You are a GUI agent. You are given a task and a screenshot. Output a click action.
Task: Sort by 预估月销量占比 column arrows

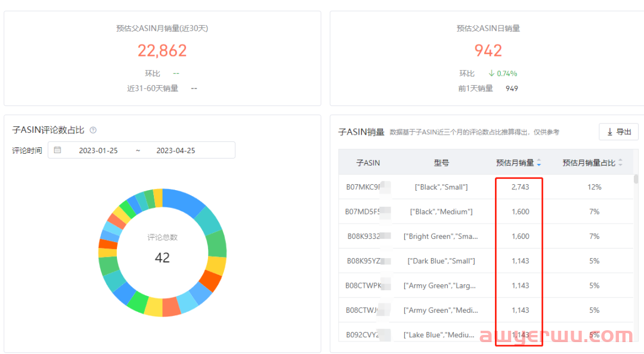coord(620,163)
